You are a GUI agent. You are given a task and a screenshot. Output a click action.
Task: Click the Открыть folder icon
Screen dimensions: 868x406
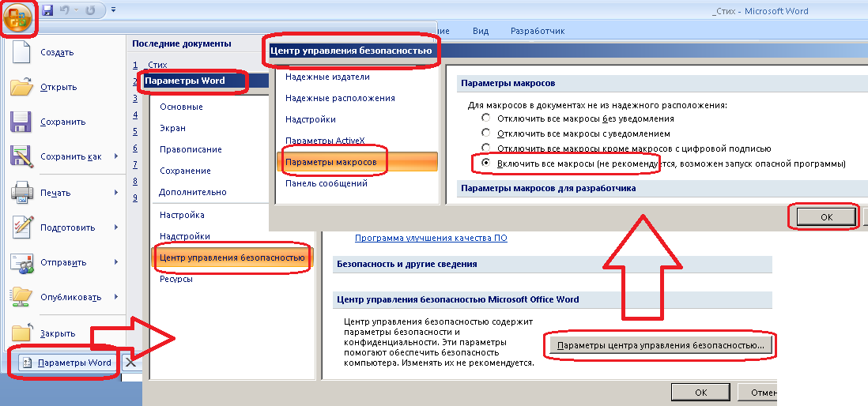(x=21, y=87)
